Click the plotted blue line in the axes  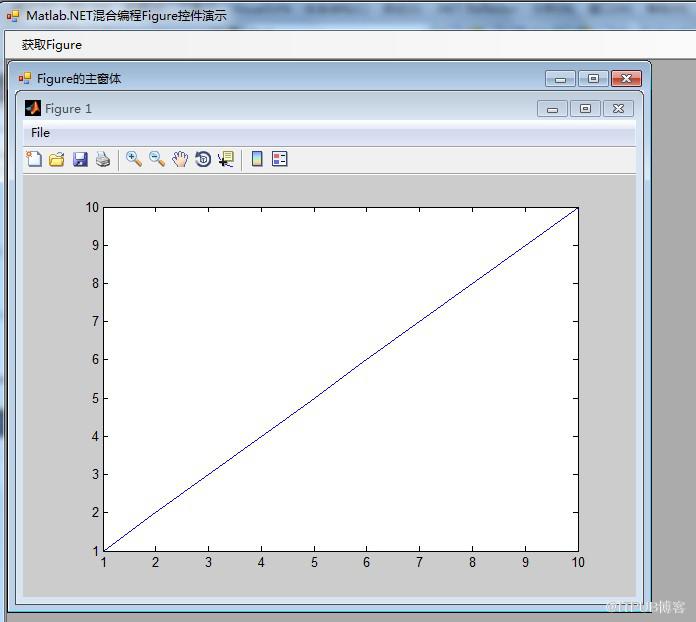pos(340,379)
